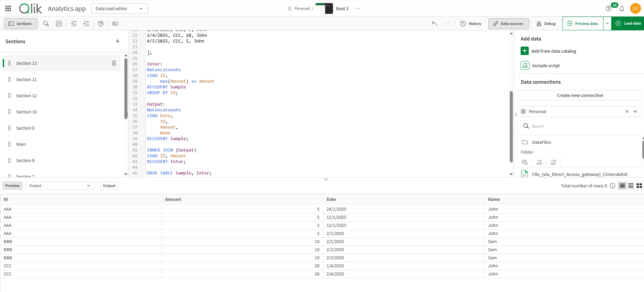Open help resources in the top bar
The image size is (644, 292).
[609, 8]
